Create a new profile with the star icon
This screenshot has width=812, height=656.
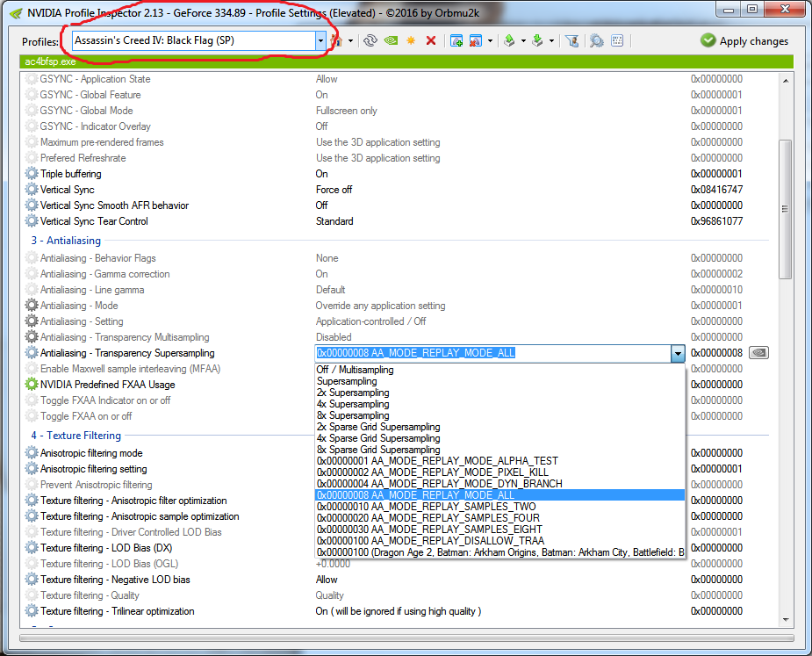tap(411, 40)
